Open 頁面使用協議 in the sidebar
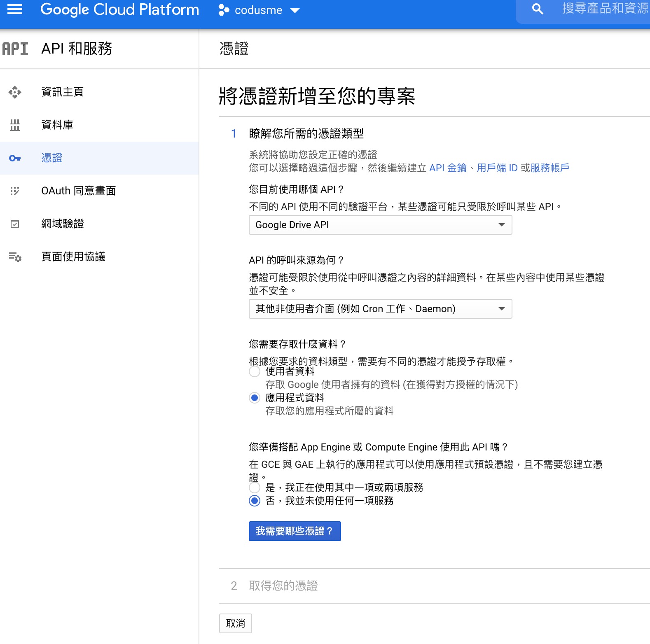650x644 pixels. tap(99, 257)
